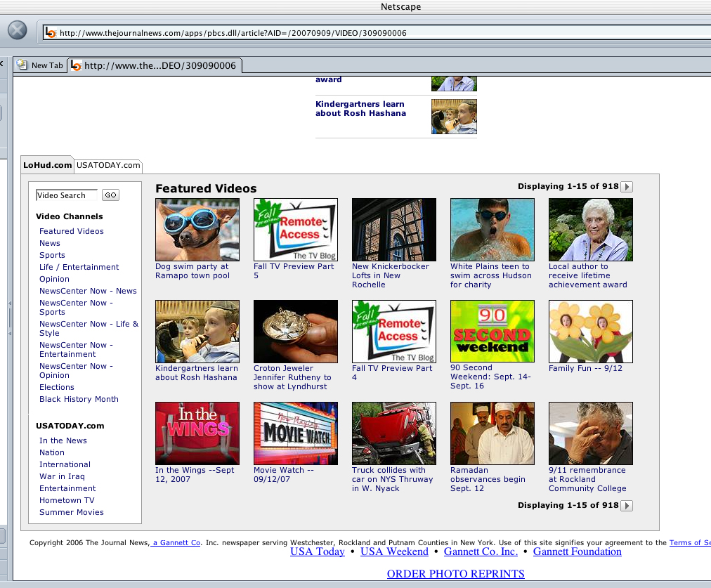
Task: Open NewsCenter Now - Entertainment channel
Action: coord(76,350)
